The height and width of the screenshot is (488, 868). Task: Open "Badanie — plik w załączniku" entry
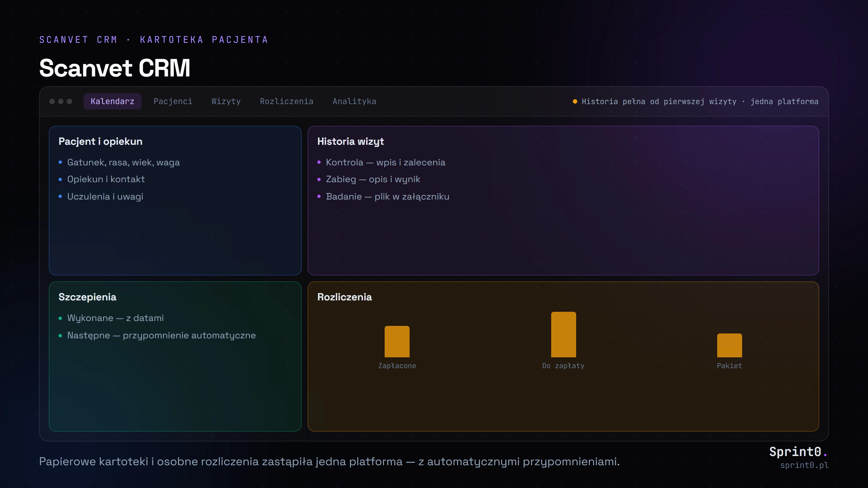coord(388,196)
